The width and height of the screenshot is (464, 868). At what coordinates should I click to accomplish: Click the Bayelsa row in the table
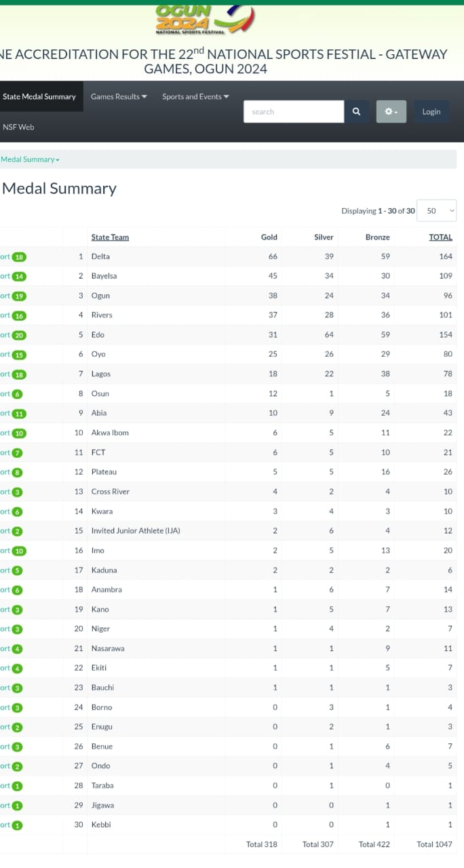pos(228,277)
